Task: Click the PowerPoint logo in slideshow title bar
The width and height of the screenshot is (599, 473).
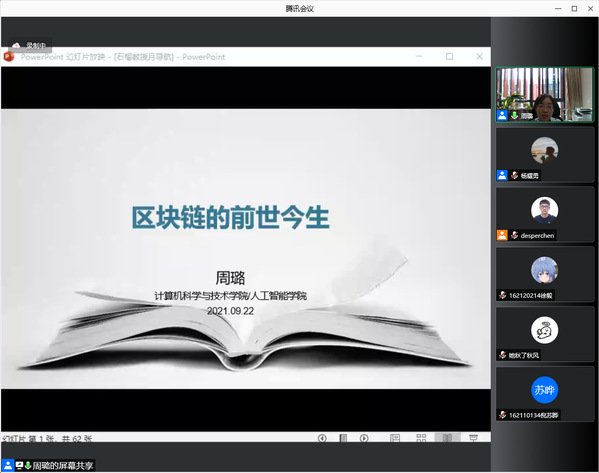Action: click(9, 57)
